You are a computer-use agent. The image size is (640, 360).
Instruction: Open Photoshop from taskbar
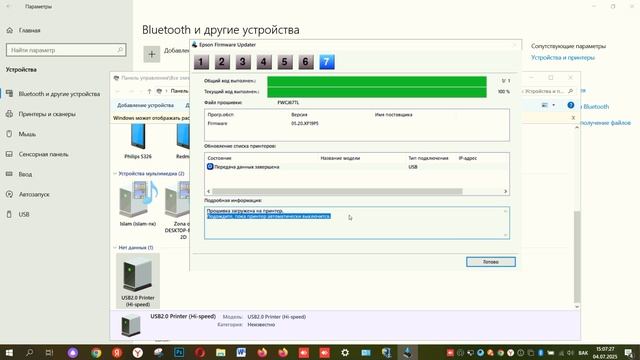(179, 353)
